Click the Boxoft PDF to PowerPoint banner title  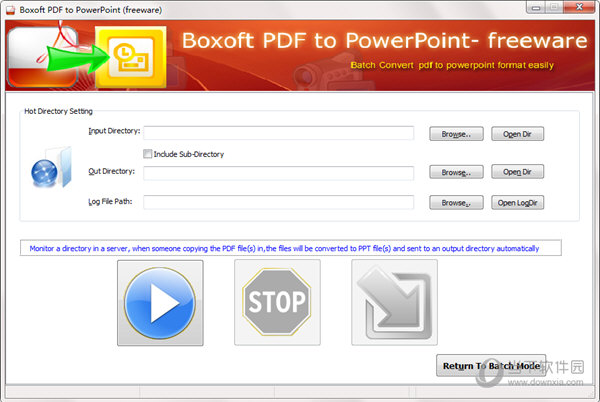point(384,40)
